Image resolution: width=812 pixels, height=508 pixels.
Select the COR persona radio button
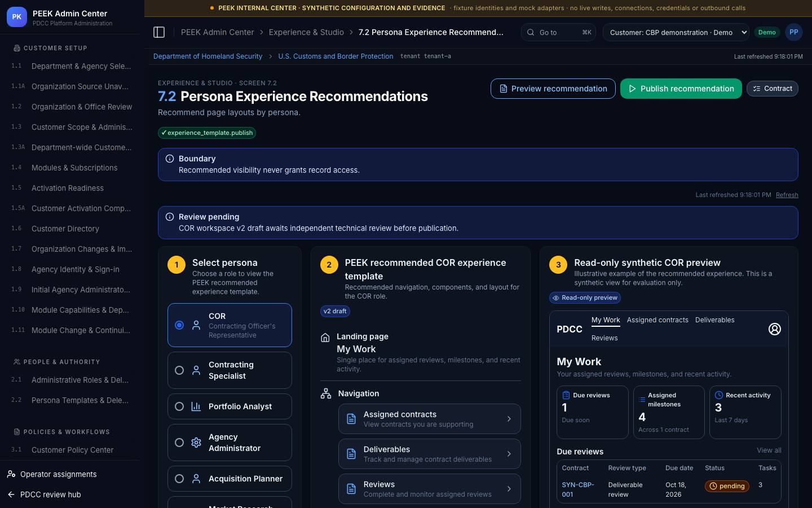tap(179, 325)
